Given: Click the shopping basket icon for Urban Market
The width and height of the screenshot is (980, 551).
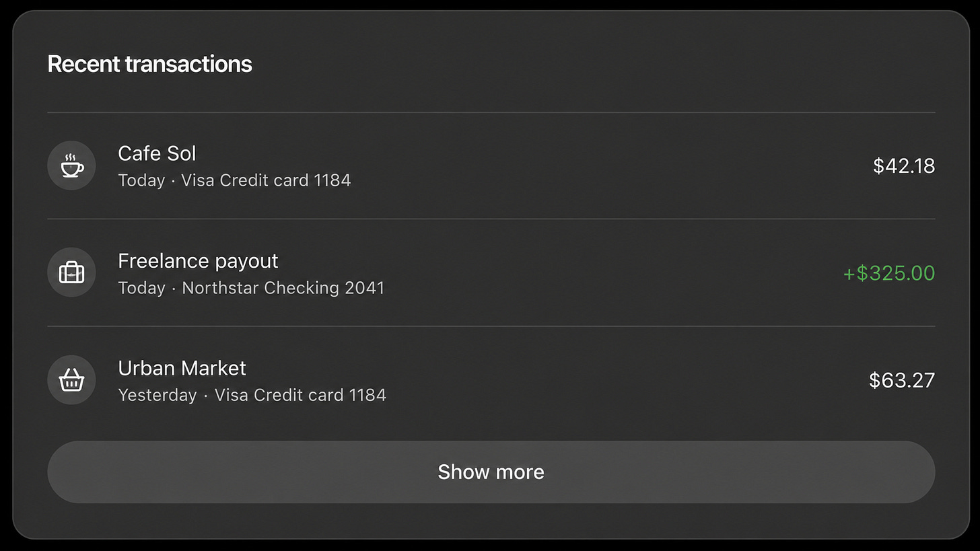Looking at the screenshot, I should [71, 380].
